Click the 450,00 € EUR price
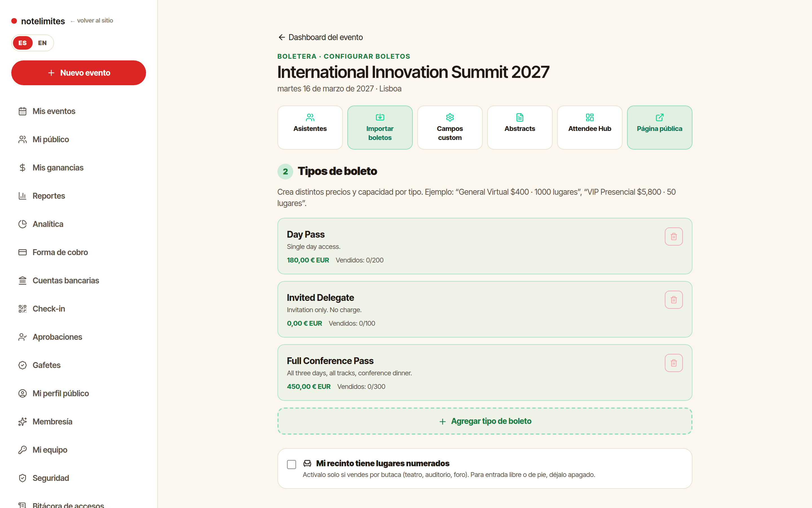 click(x=308, y=386)
